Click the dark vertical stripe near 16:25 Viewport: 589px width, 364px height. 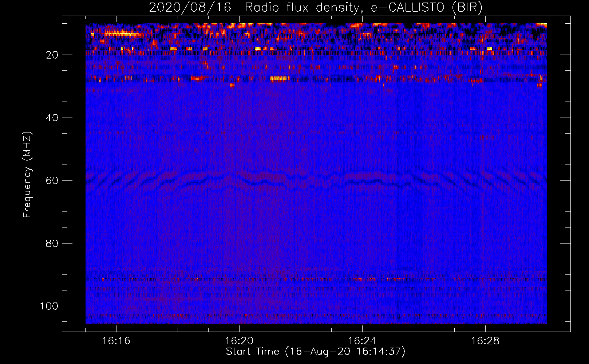396,182
